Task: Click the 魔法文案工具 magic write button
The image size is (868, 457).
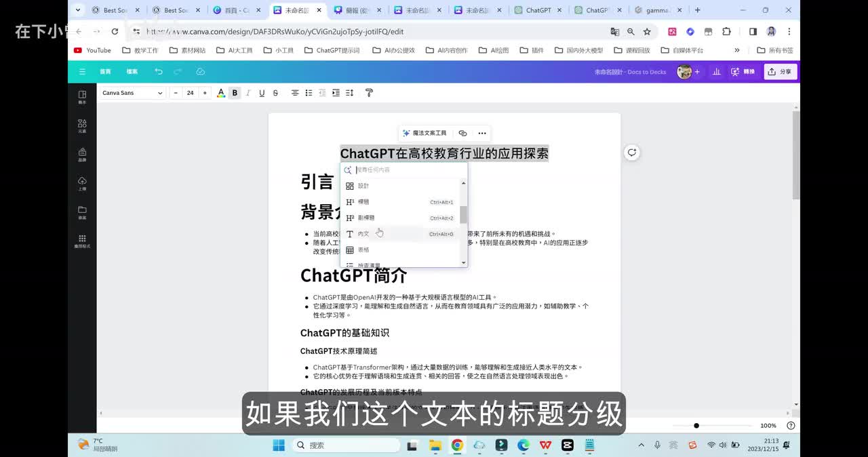Action: [425, 134]
